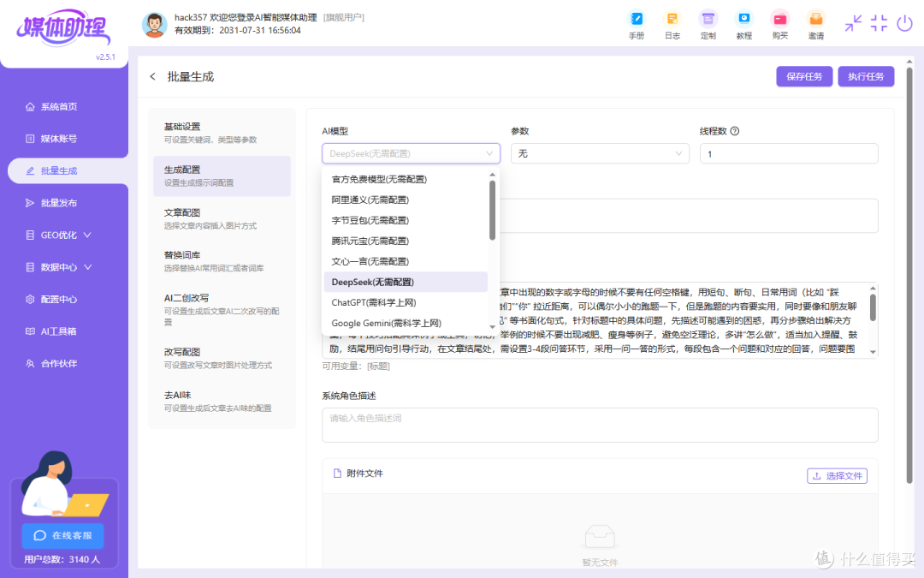Expand the GEO优化 sidebar menu

coord(59,235)
